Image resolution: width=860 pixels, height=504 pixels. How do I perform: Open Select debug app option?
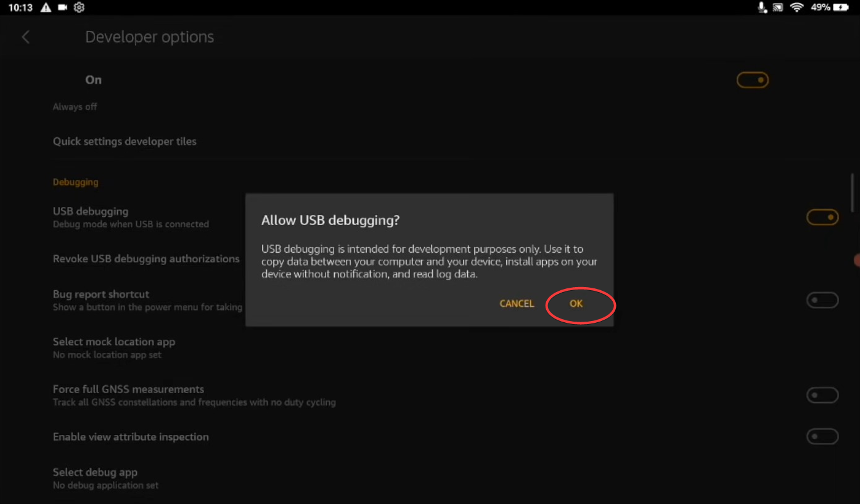coord(105,478)
